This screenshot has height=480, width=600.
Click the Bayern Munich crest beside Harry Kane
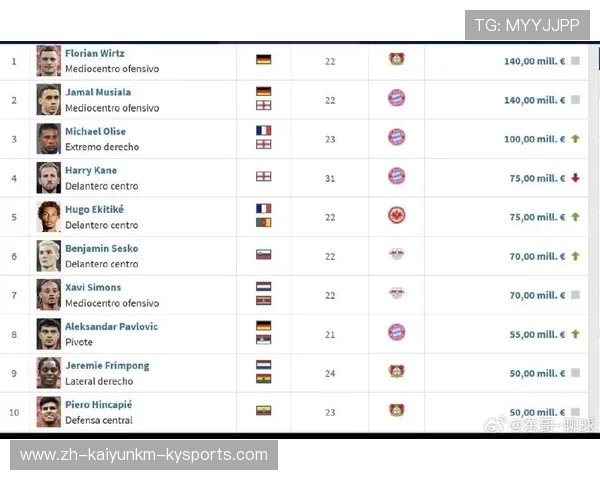(x=396, y=176)
